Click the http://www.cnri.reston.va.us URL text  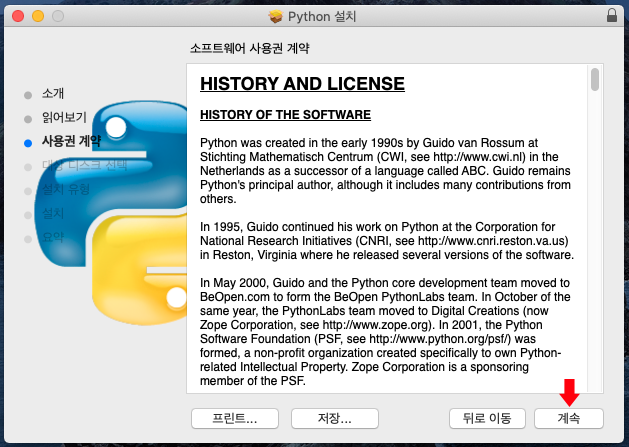click(x=491, y=241)
